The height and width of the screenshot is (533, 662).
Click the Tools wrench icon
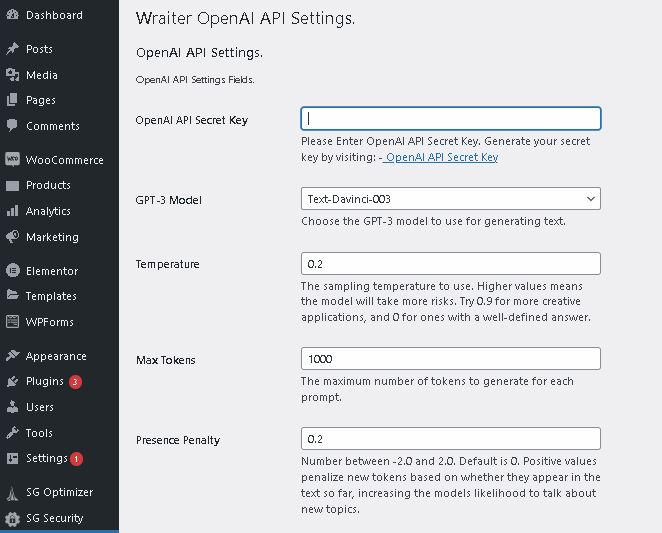[x=12, y=432]
